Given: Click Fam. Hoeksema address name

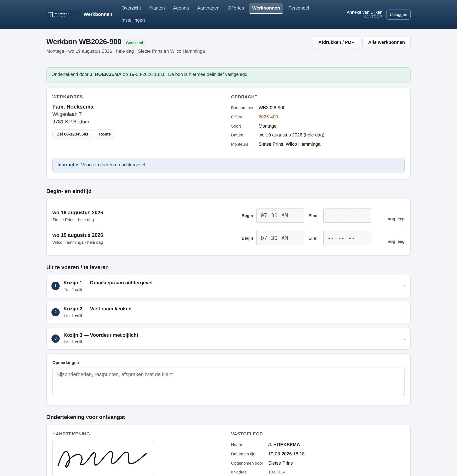Looking at the screenshot, I should [73, 107].
